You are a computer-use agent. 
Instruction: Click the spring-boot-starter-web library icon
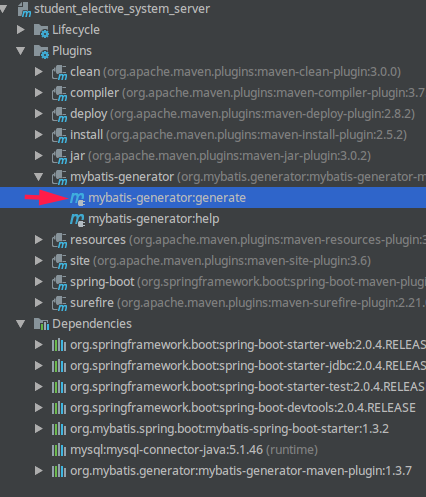(x=59, y=345)
